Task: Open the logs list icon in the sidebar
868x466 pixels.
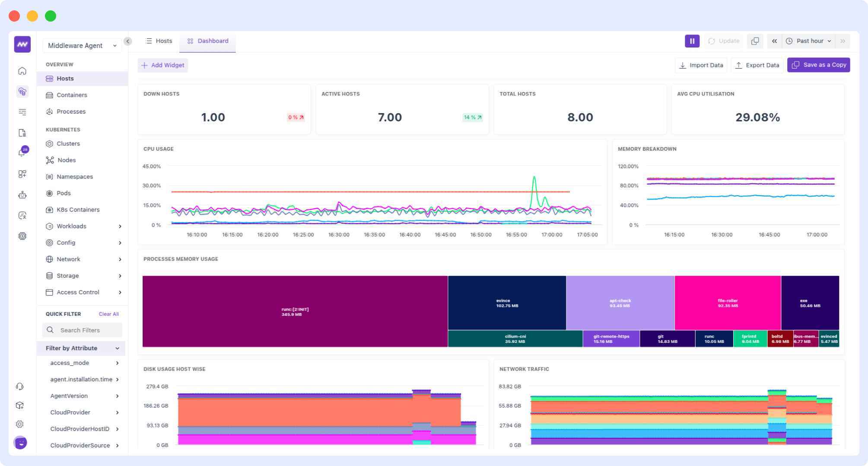Action: 22,112
